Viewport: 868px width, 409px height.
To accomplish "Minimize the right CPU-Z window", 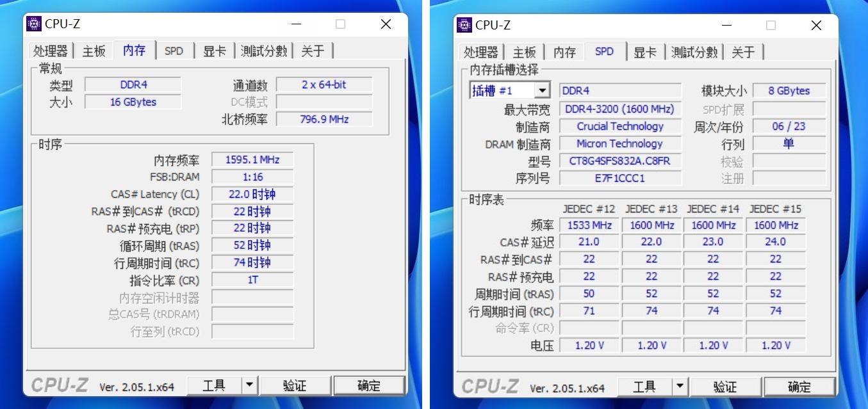I will [726, 26].
